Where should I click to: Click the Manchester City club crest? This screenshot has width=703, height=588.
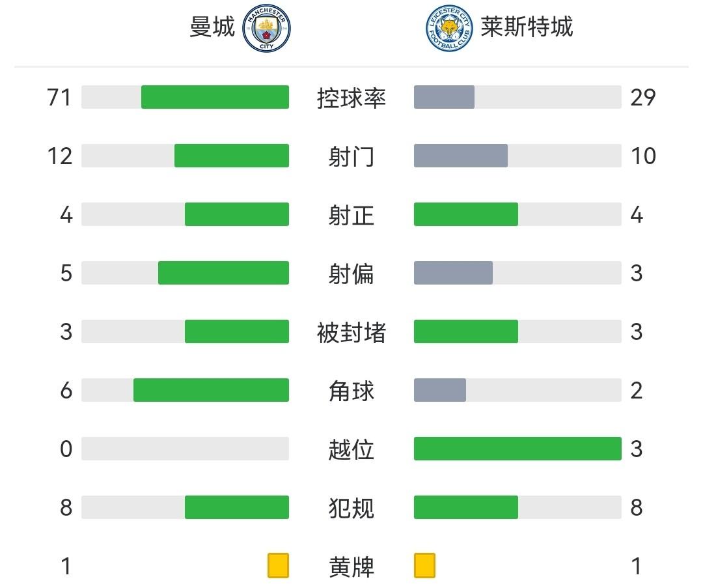point(266,28)
